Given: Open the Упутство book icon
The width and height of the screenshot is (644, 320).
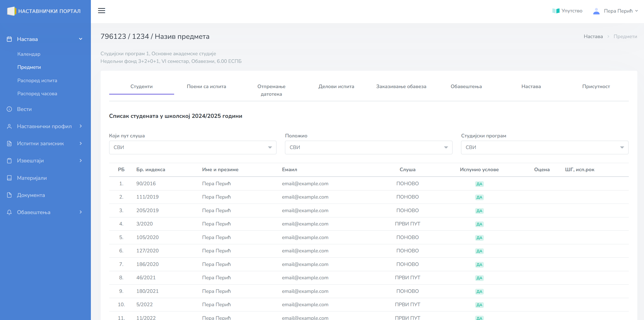Looking at the screenshot, I should click(556, 11).
